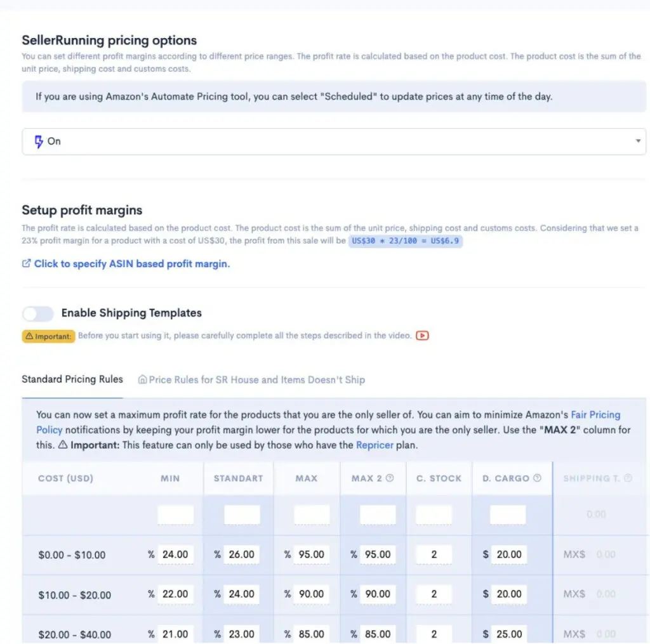Click the lightning bolt icon beside On
This screenshot has width=650, height=644.
[x=39, y=141]
